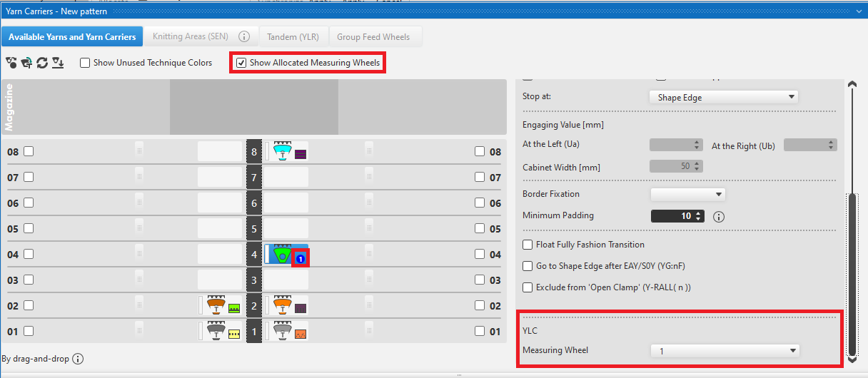Viewport: 868px width, 378px height.
Task: Switch to Tandem (YLR) tab
Action: [x=293, y=36]
